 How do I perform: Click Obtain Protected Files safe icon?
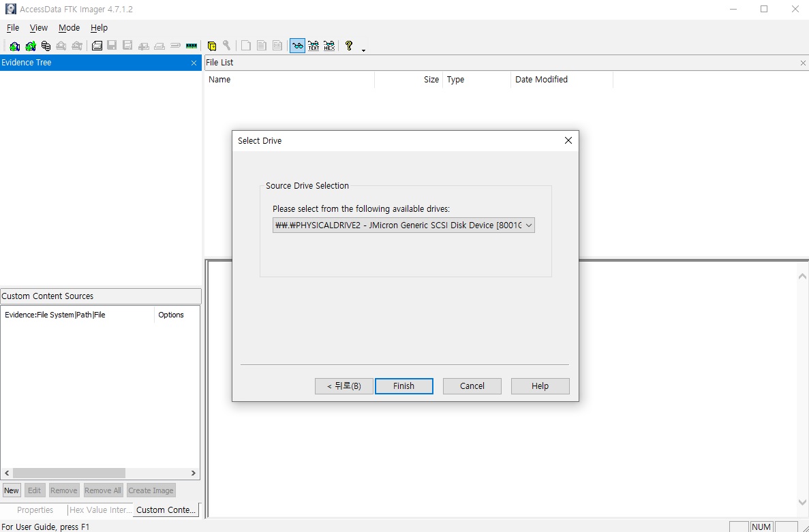coord(211,46)
